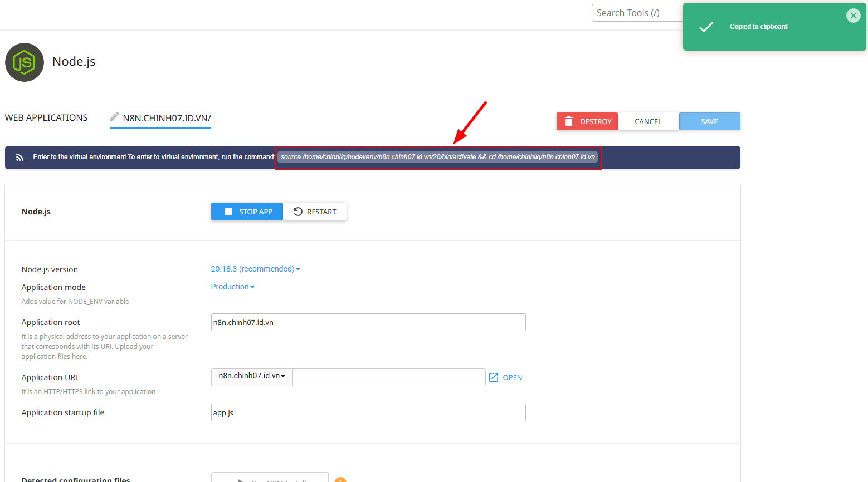Click the 'Node.js' page heading text
The width and height of the screenshot is (868, 482).
click(x=74, y=61)
